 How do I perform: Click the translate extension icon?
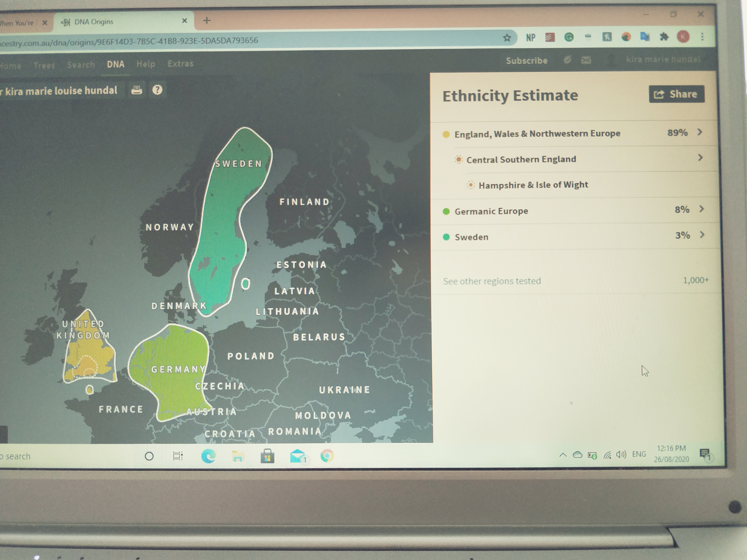(x=645, y=36)
